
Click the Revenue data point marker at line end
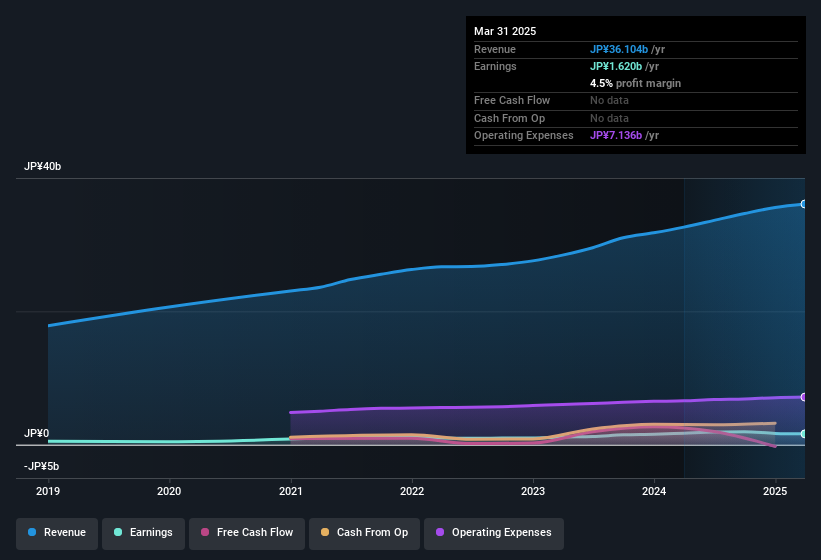pyautogui.click(x=804, y=204)
